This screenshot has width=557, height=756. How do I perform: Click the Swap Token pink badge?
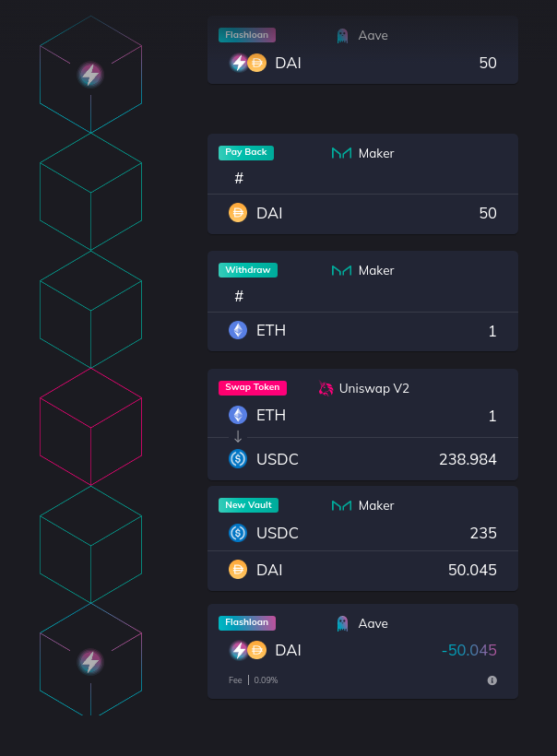click(252, 387)
